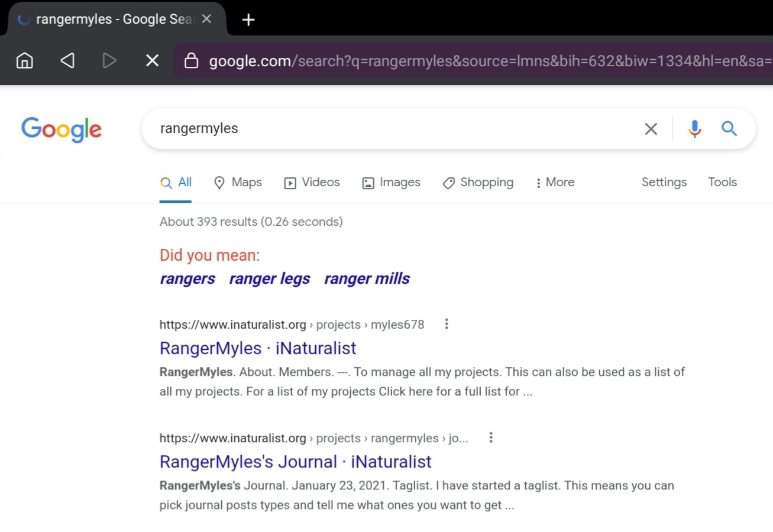The image size is (773, 532).
Task: Click the snippet starting 'RangerMyles. About. Members.'
Action: point(422,382)
